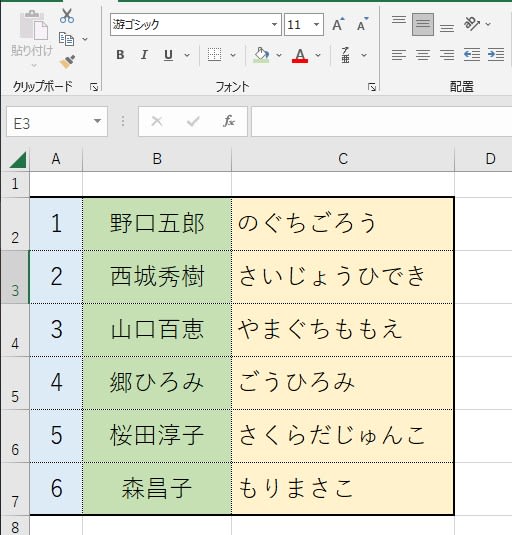Select column B header

157,159
